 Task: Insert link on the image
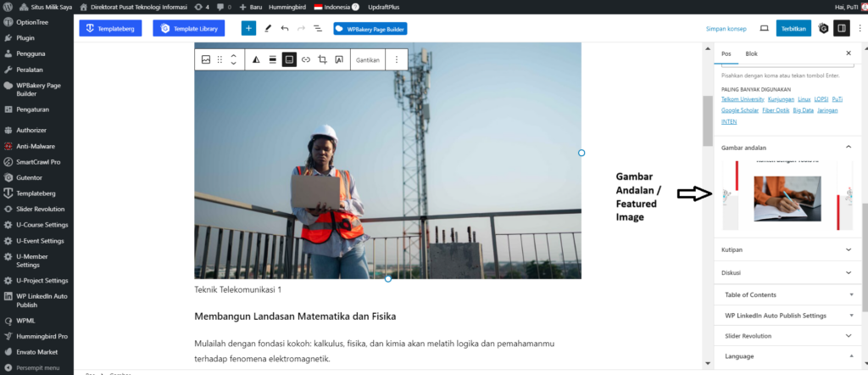pyautogui.click(x=305, y=59)
